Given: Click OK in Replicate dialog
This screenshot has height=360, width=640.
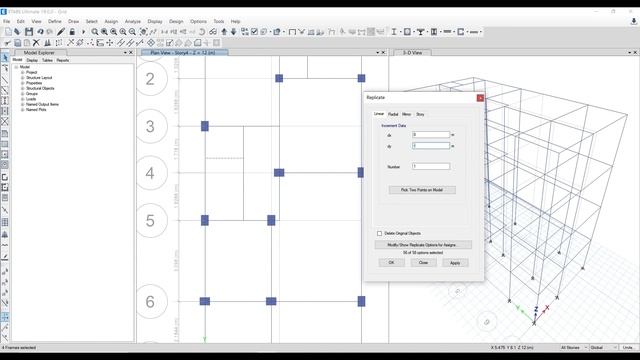Looking at the screenshot, I should [391, 262].
